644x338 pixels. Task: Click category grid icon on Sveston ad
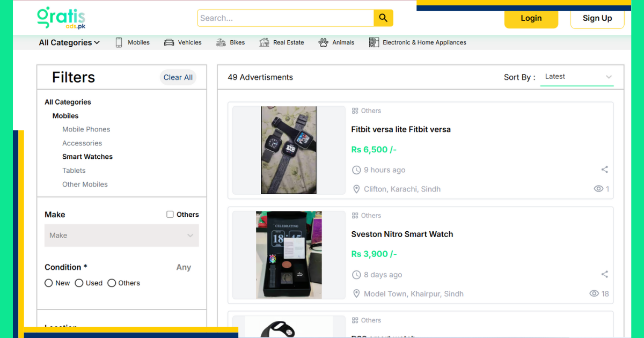[x=355, y=216]
